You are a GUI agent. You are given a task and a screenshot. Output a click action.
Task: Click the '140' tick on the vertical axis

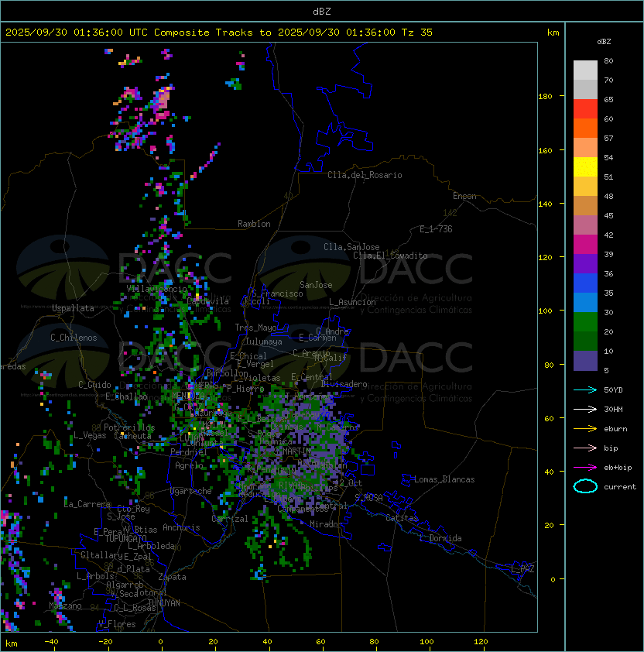click(x=545, y=204)
